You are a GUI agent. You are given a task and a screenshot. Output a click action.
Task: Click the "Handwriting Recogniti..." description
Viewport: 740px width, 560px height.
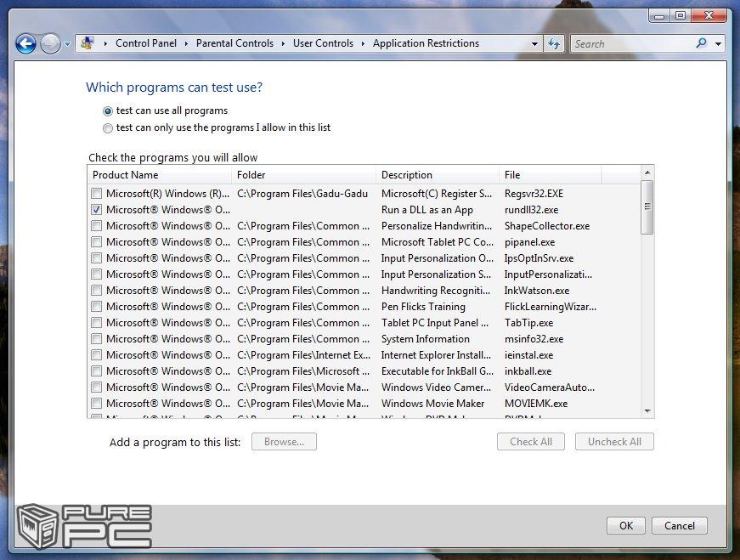pyautogui.click(x=436, y=291)
